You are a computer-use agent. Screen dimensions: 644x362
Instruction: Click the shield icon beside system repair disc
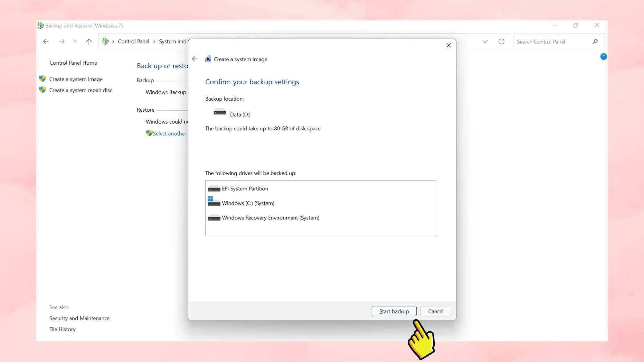[x=43, y=90]
